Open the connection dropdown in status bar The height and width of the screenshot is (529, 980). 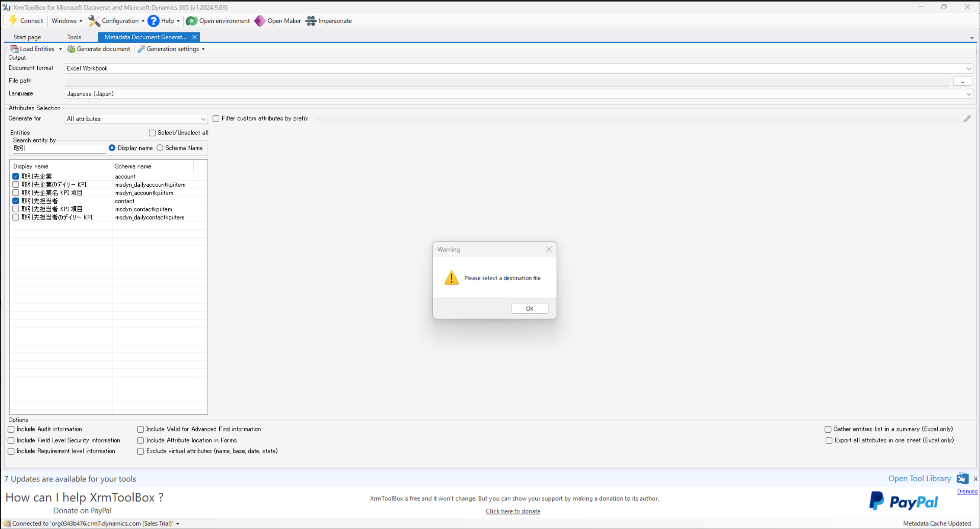tap(178, 524)
